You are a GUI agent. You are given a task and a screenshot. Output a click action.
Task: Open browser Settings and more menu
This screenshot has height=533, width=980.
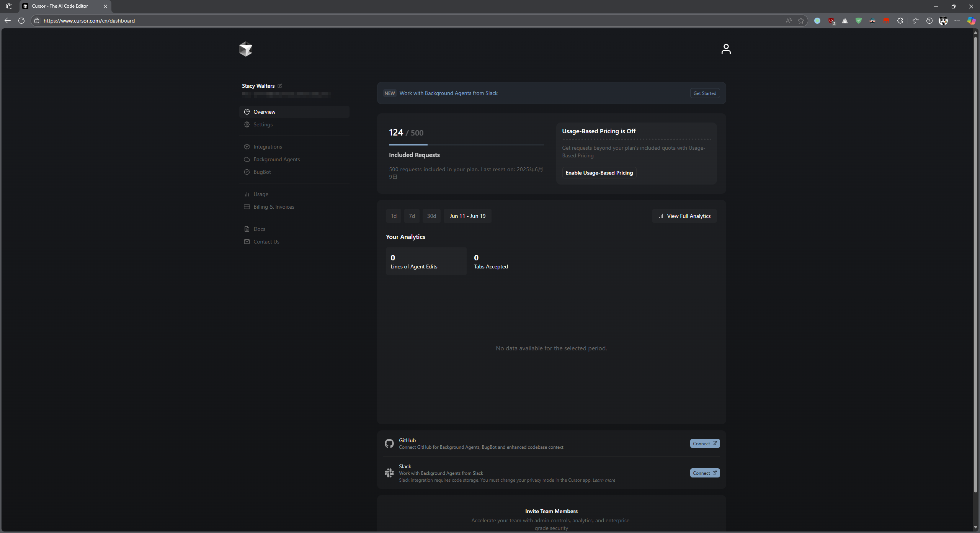pos(957,21)
